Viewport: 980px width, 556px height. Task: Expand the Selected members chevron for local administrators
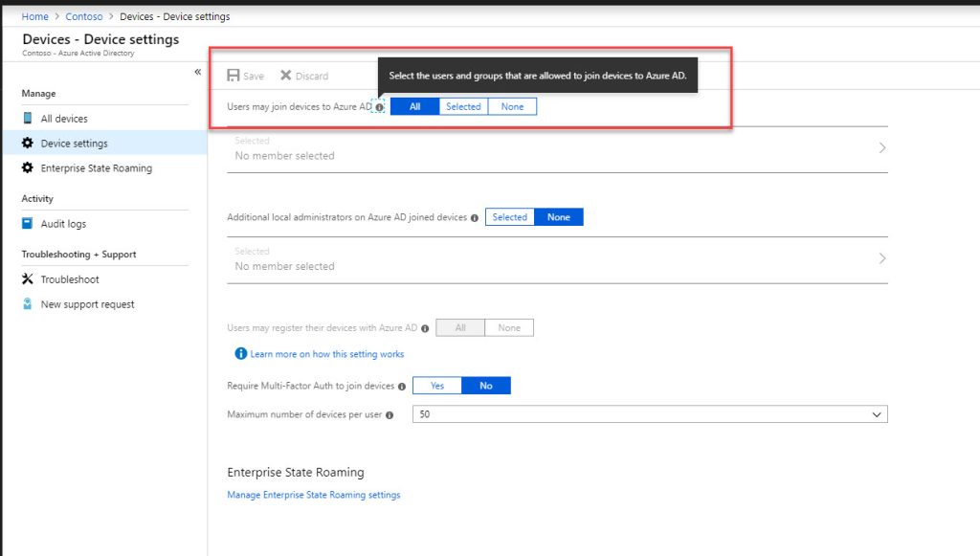point(879,258)
